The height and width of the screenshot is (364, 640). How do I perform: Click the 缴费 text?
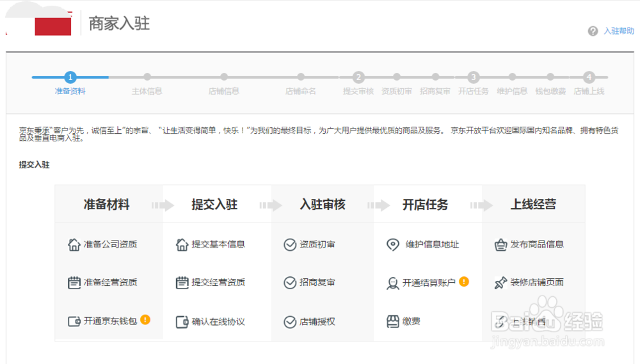[411, 321]
